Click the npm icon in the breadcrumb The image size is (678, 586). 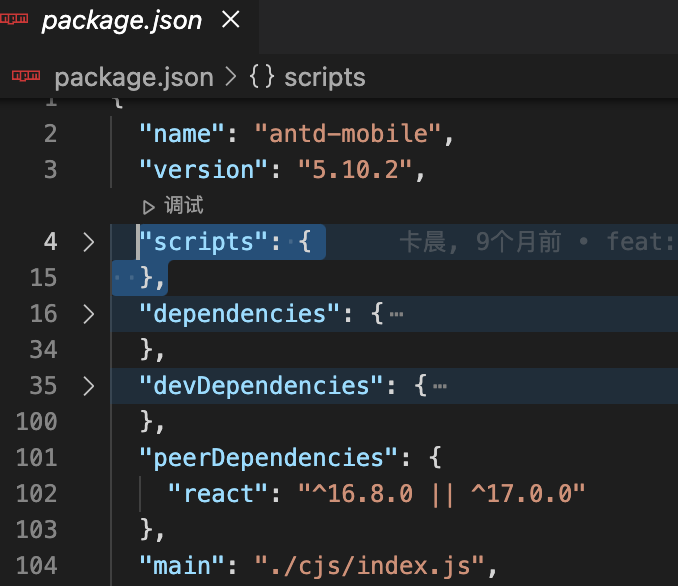pos(24,77)
